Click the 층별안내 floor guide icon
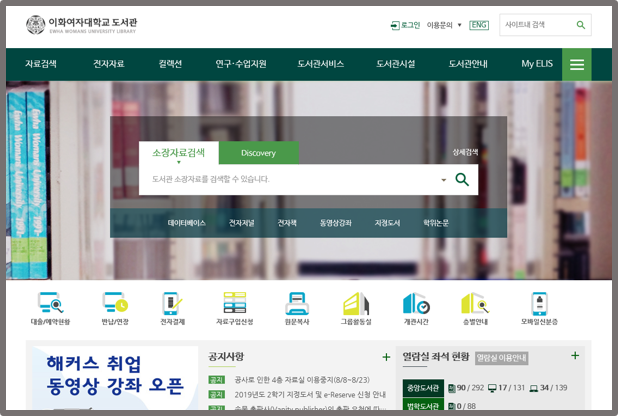 coord(475,308)
